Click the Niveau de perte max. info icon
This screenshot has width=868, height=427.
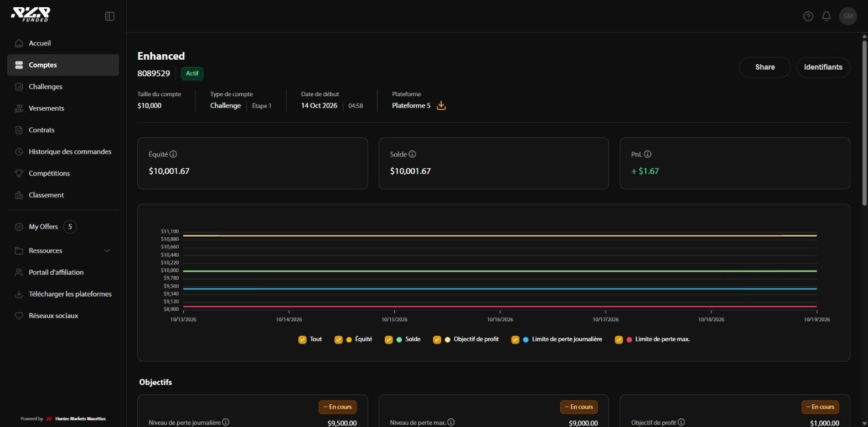(451, 423)
